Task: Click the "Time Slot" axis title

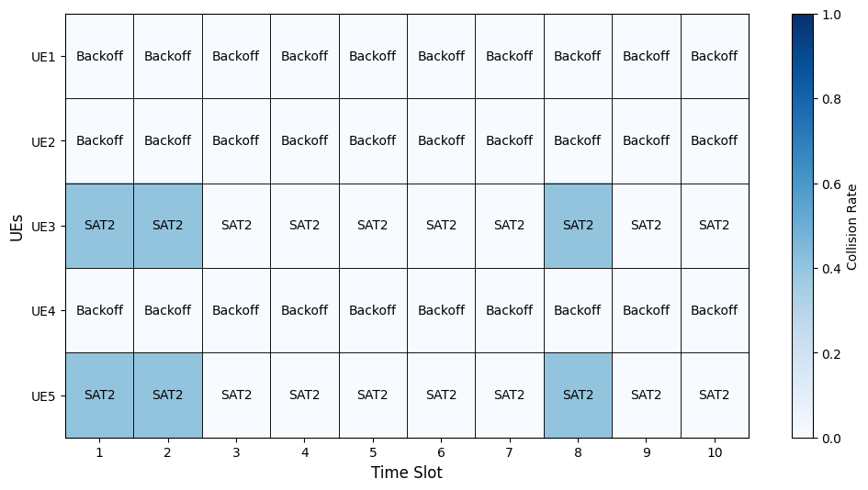Action: click(406, 473)
